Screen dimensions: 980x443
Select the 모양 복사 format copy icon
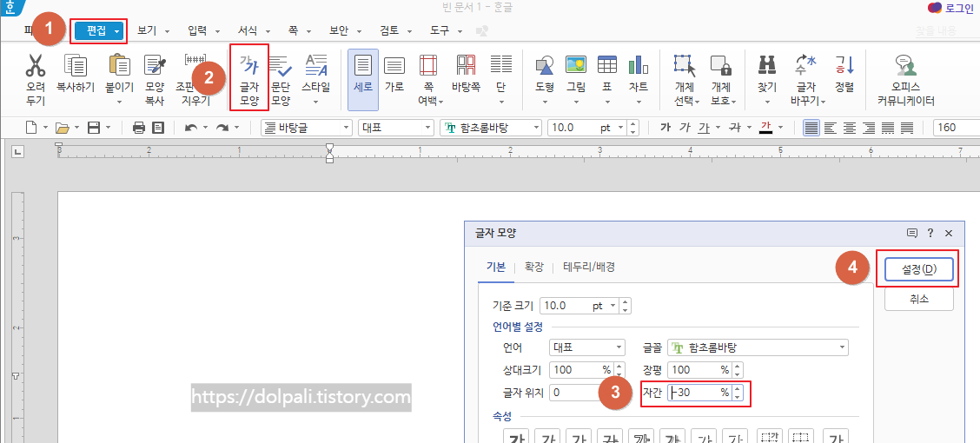(155, 65)
